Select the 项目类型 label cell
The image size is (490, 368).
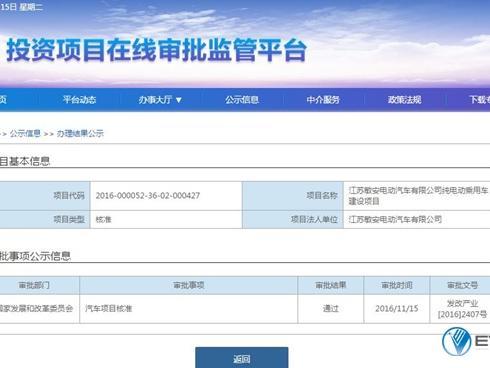coord(45,219)
